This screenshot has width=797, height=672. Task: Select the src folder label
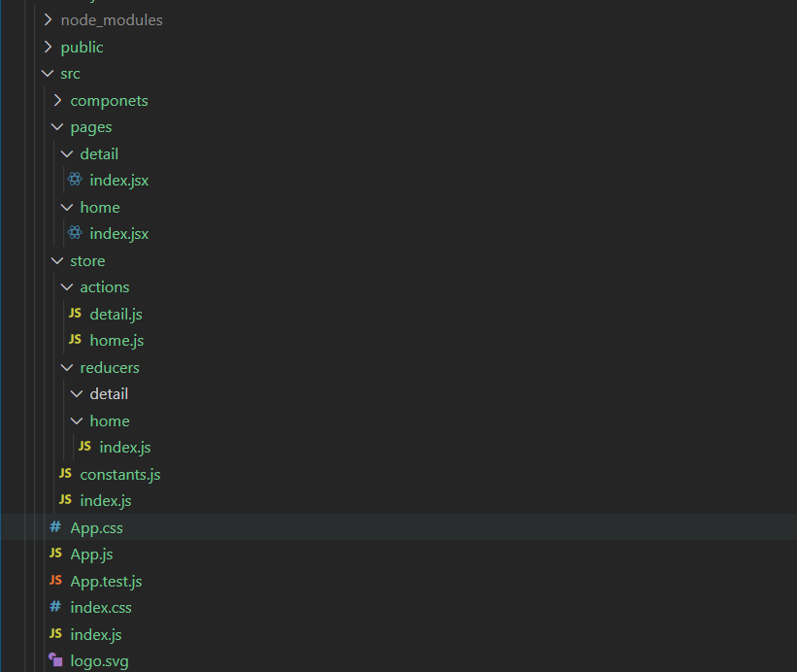pos(70,74)
